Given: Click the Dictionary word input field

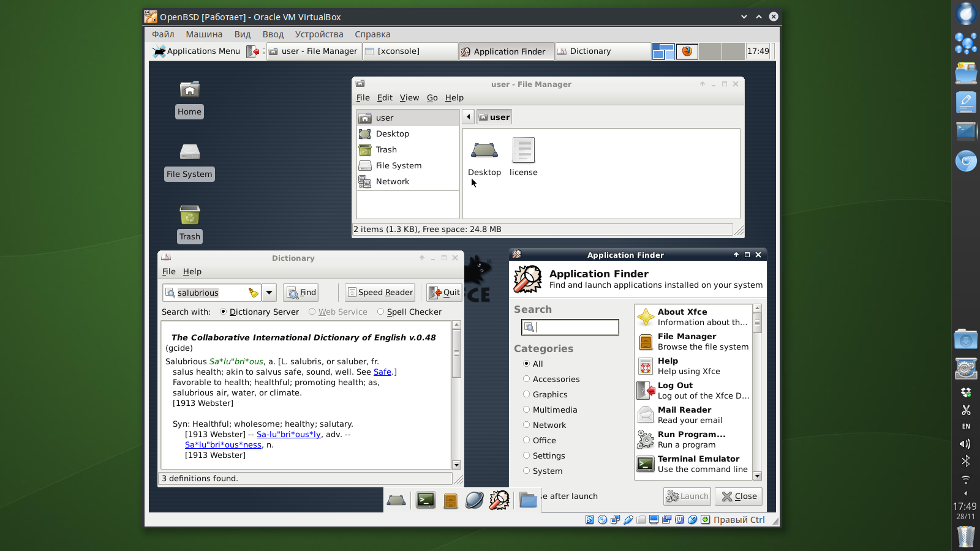Looking at the screenshot, I should point(212,293).
